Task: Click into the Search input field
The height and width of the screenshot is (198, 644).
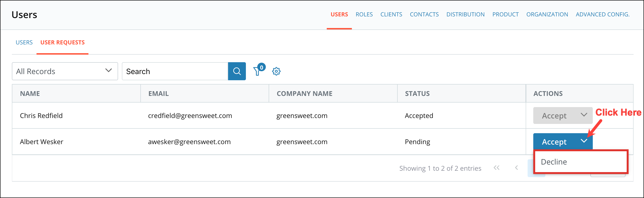Action: (x=175, y=71)
